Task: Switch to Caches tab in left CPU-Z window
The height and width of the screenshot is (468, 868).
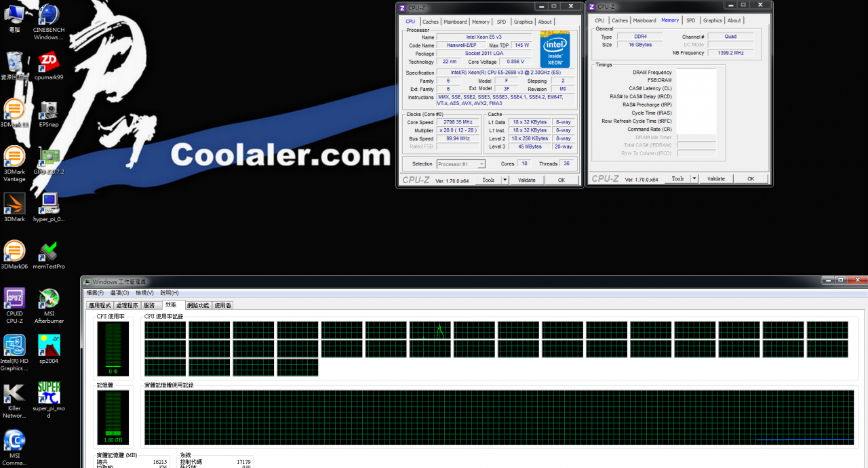Action: click(431, 22)
